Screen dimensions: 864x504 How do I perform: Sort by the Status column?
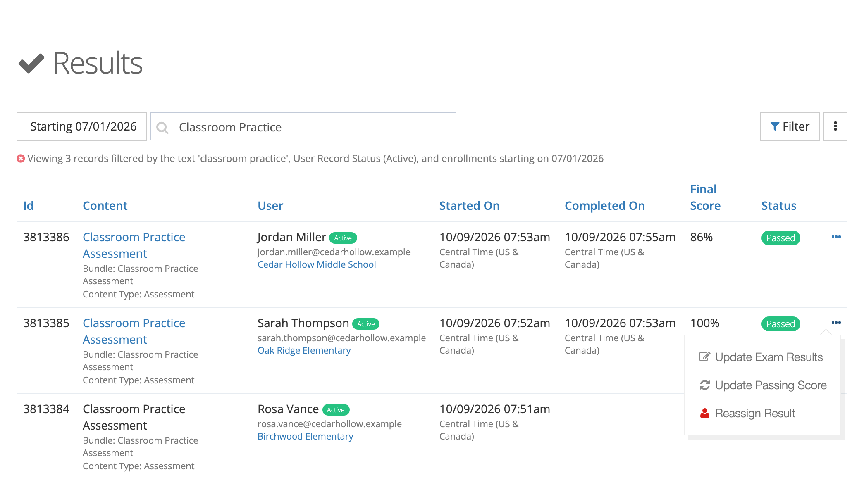[779, 206]
